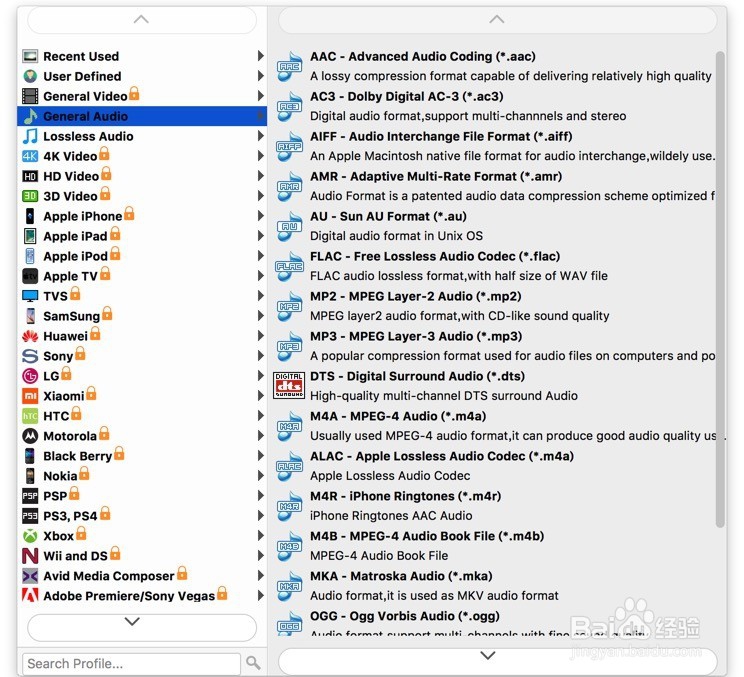
Task: Expand the Sony submenu arrow
Action: [x=260, y=356]
